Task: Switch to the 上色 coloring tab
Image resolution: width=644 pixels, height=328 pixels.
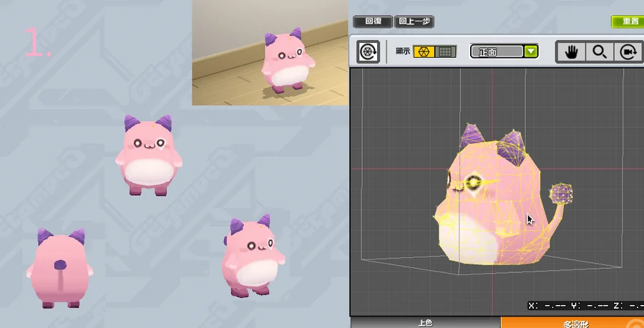Action: point(426,323)
